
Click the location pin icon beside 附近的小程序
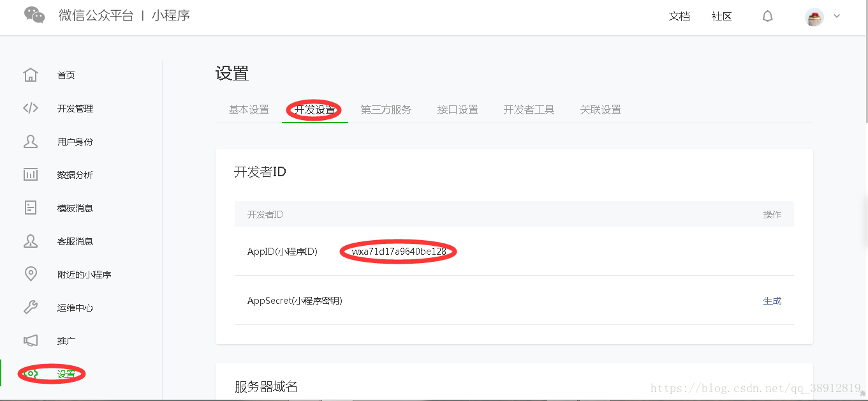(x=31, y=274)
